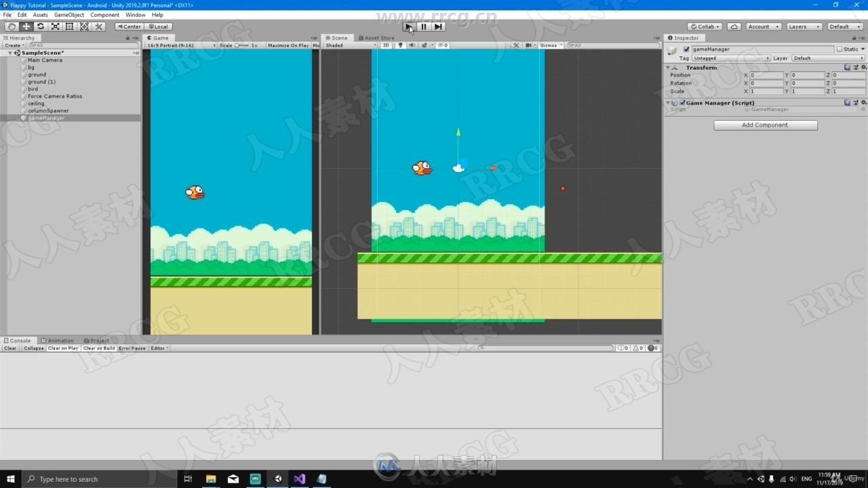Open the Window menu
The width and height of the screenshot is (868, 488).
(x=135, y=15)
